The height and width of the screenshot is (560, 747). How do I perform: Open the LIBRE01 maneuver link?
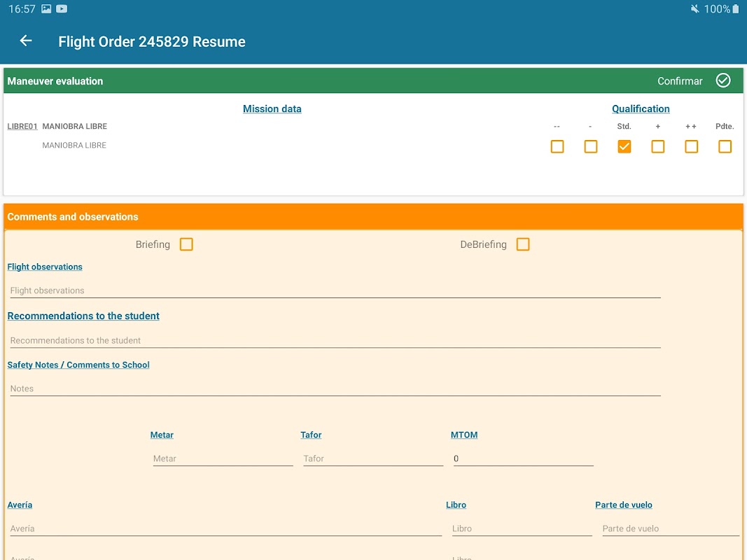click(x=22, y=127)
